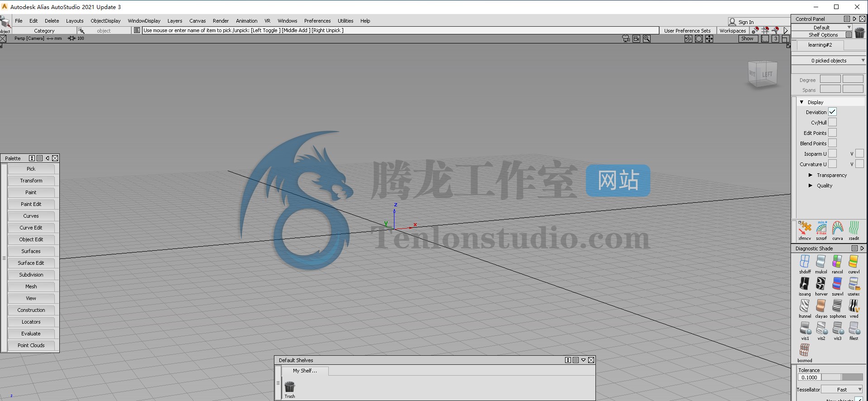Image resolution: width=868 pixels, height=401 pixels.
Task: Open the Tessellator Fast dropdown
Action: coord(842,389)
